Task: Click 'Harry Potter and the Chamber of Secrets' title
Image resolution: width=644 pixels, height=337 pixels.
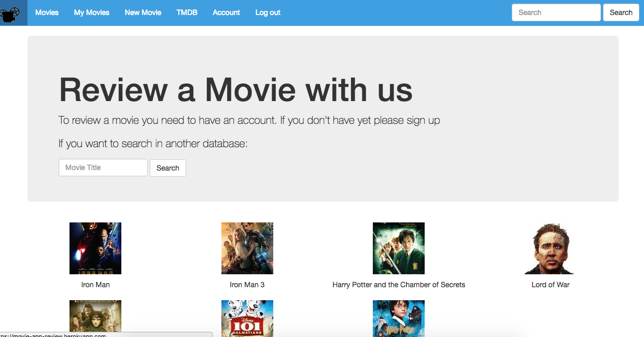Action: coord(399,285)
